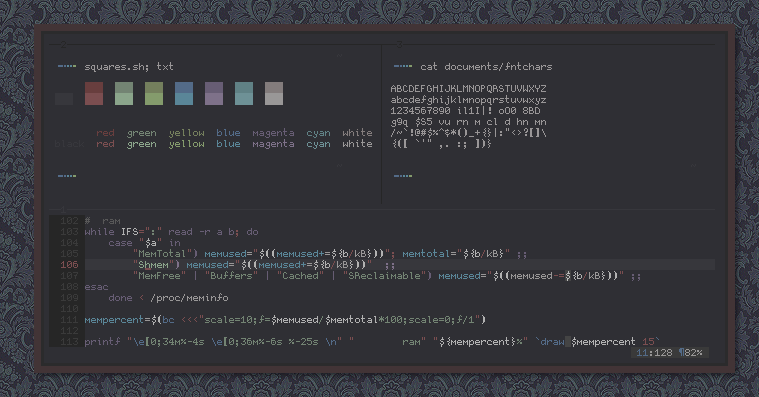Click 'memtotal=' assignment on line 105
Viewport: 759px width, 397px height.
click(x=429, y=254)
